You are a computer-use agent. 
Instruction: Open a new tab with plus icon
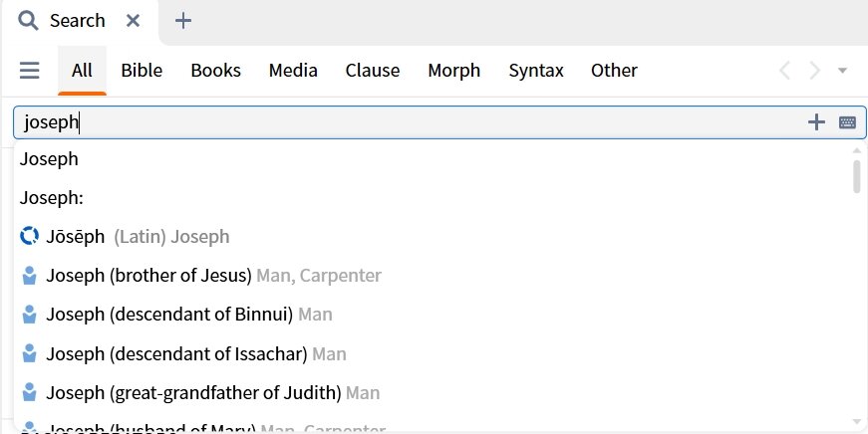(x=182, y=21)
